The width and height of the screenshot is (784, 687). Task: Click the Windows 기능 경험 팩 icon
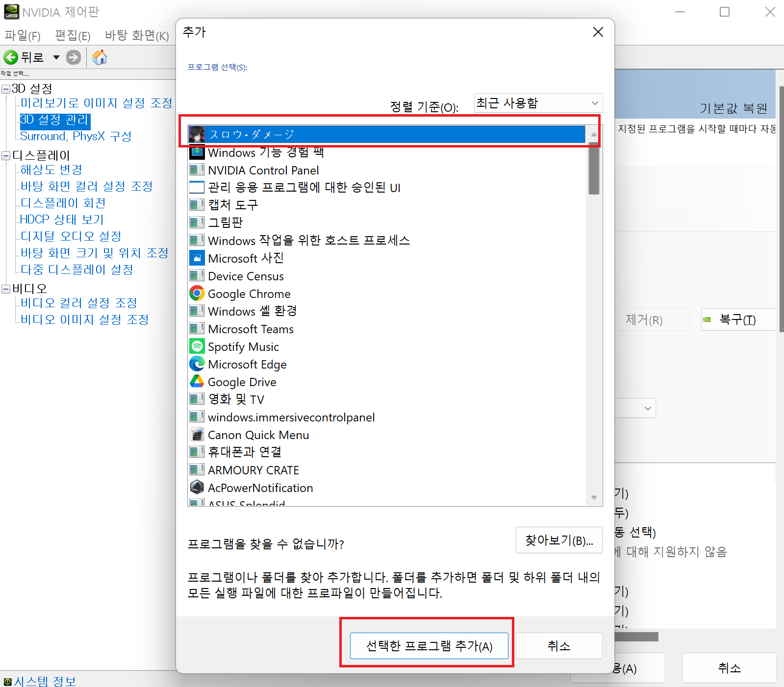pyautogui.click(x=197, y=152)
